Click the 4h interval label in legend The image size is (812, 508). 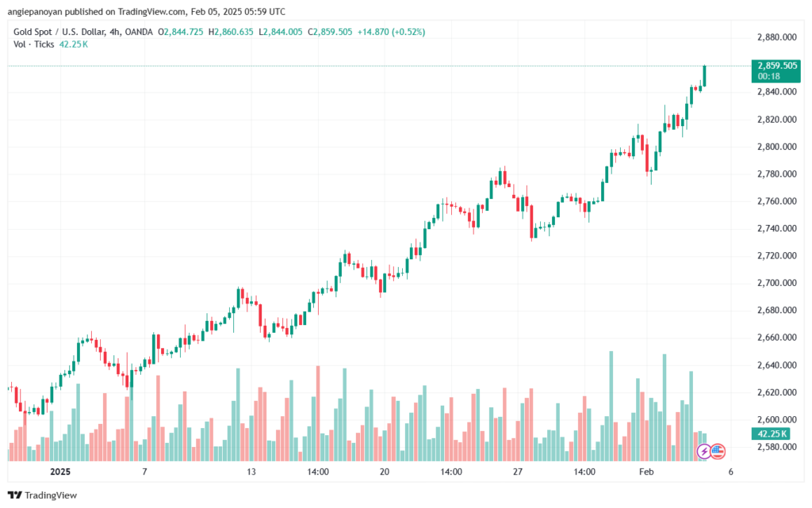pyautogui.click(x=114, y=32)
